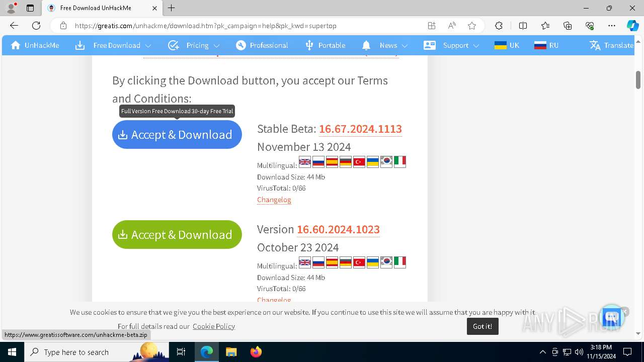Image resolution: width=644 pixels, height=362 pixels.
Task: Open the Translate menu
Action: (x=612, y=45)
